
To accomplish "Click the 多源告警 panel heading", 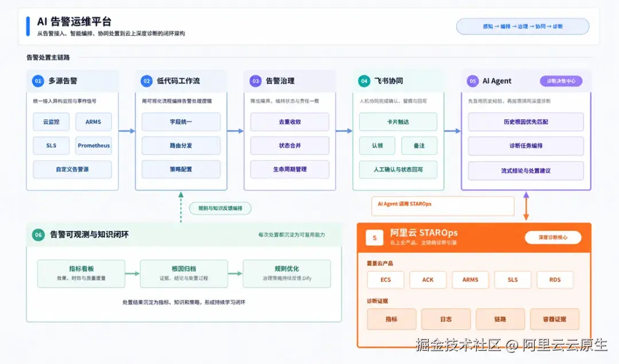I will coord(63,81).
